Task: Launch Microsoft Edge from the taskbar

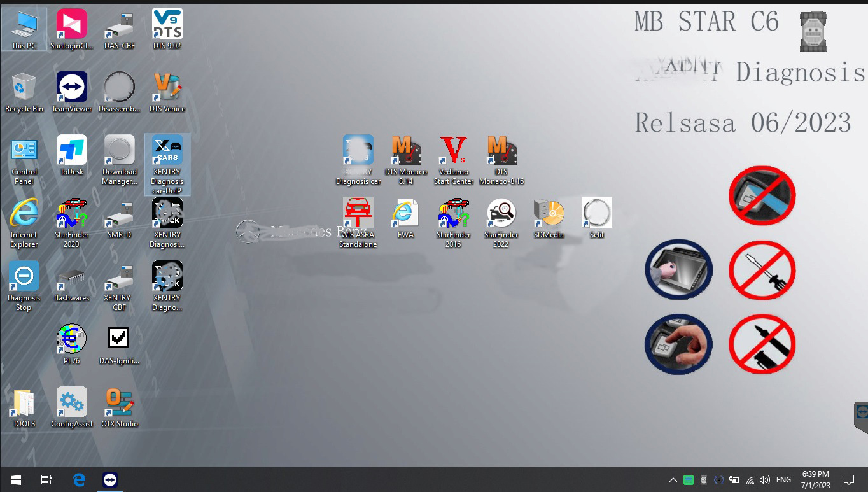Action: tap(79, 480)
